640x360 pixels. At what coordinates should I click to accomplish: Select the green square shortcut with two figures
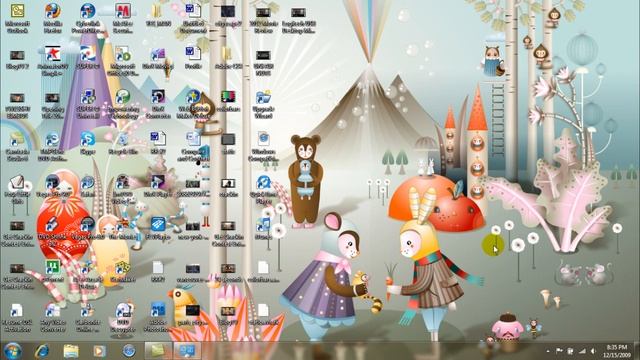pos(53,268)
